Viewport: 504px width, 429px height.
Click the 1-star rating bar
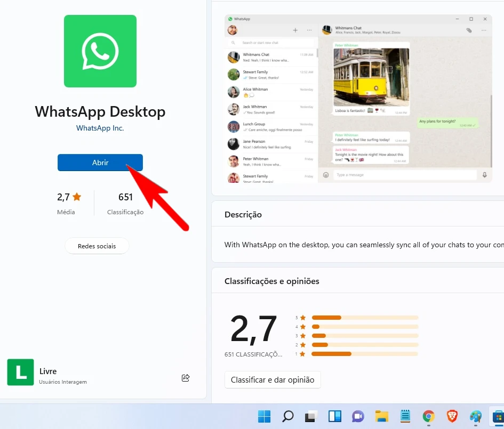coord(365,354)
